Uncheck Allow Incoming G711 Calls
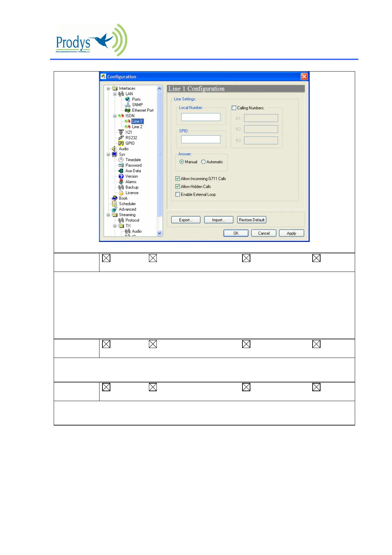Viewport: 392px width, 555px height. (178, 179)
